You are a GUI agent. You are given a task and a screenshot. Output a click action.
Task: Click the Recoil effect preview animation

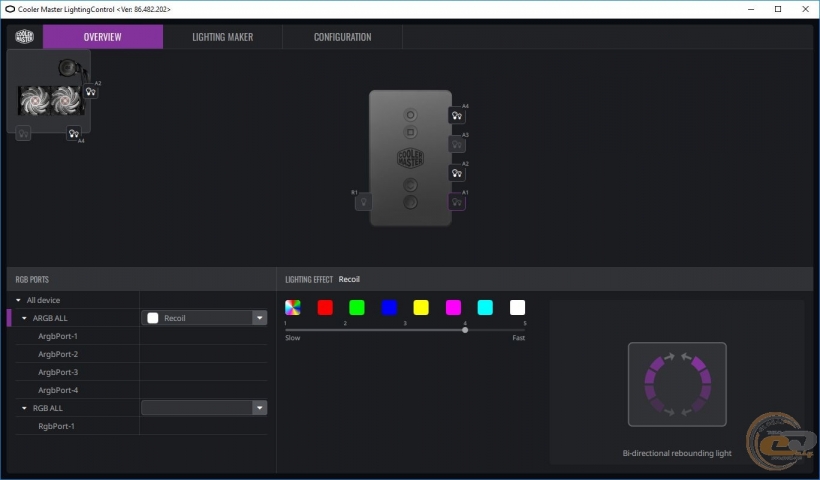677,384
